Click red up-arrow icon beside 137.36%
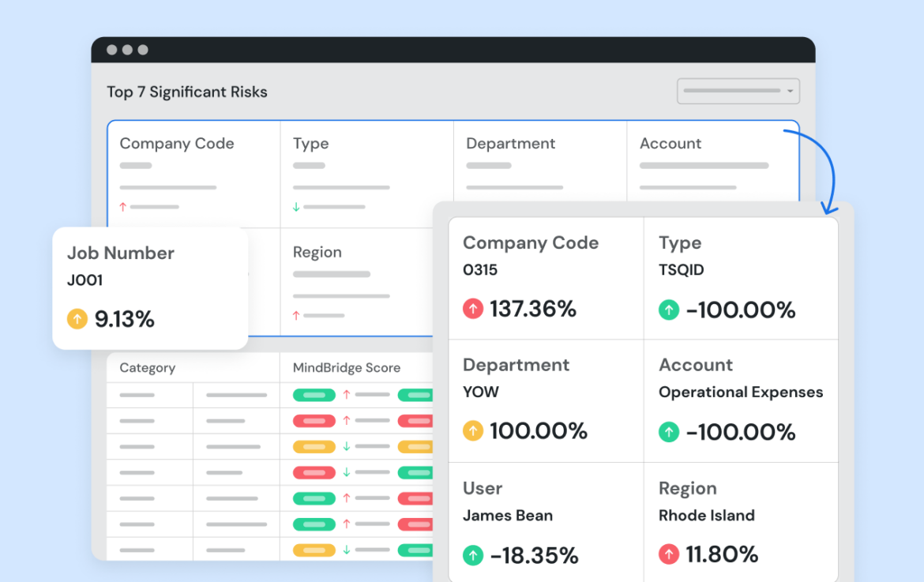Image resolution: width=924 pixels, height=582 pixels. click(x=472, y=309)
